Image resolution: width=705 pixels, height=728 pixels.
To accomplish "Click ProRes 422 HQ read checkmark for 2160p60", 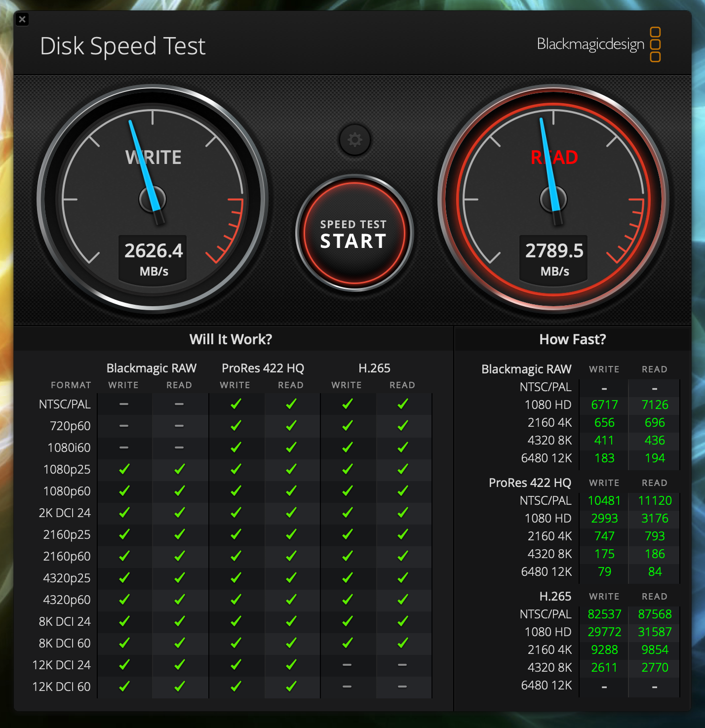I will click(291, 556).
